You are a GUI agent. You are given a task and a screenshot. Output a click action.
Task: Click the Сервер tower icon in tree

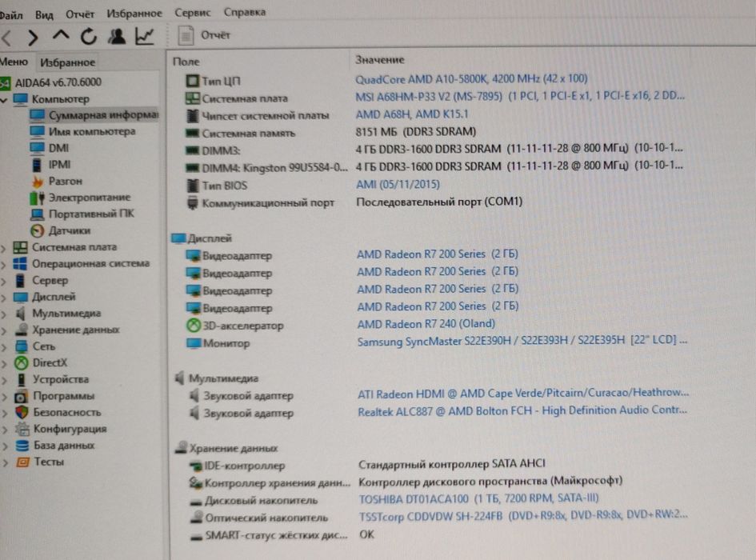pyautogui.click(x=20, y=280)
